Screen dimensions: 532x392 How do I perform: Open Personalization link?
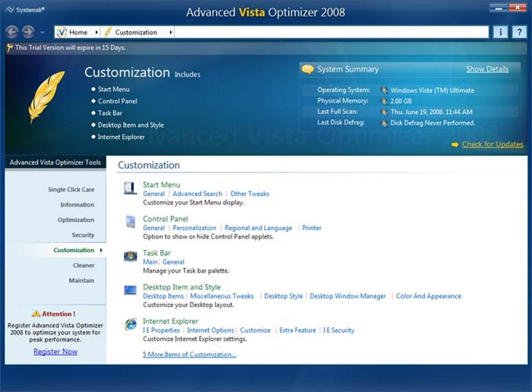(195, 228)
